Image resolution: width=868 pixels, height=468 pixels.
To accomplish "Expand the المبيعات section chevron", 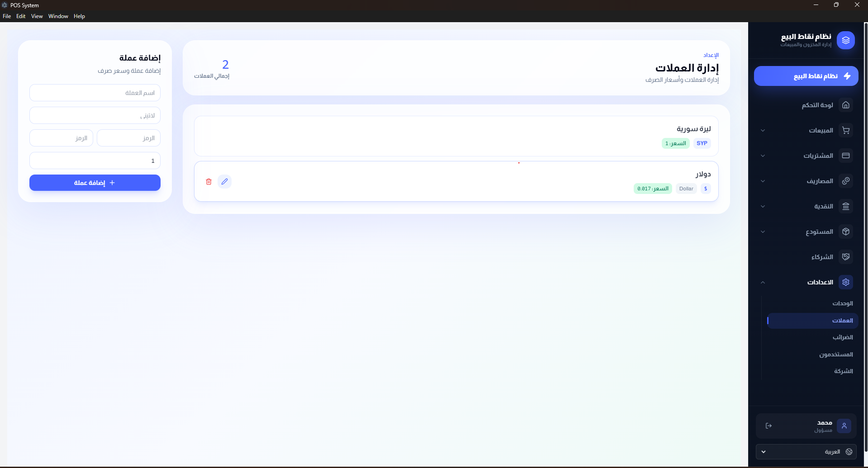I will pos(763,131).
